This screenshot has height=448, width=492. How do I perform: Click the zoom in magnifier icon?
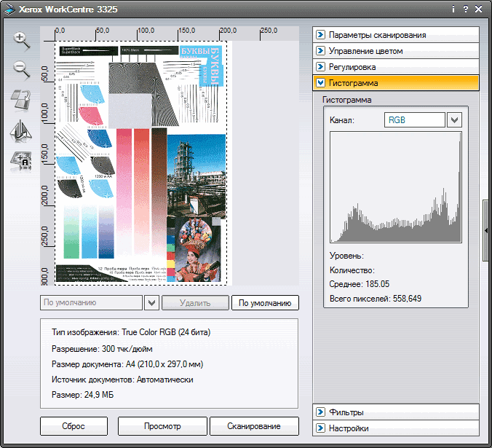click(21, 41)
